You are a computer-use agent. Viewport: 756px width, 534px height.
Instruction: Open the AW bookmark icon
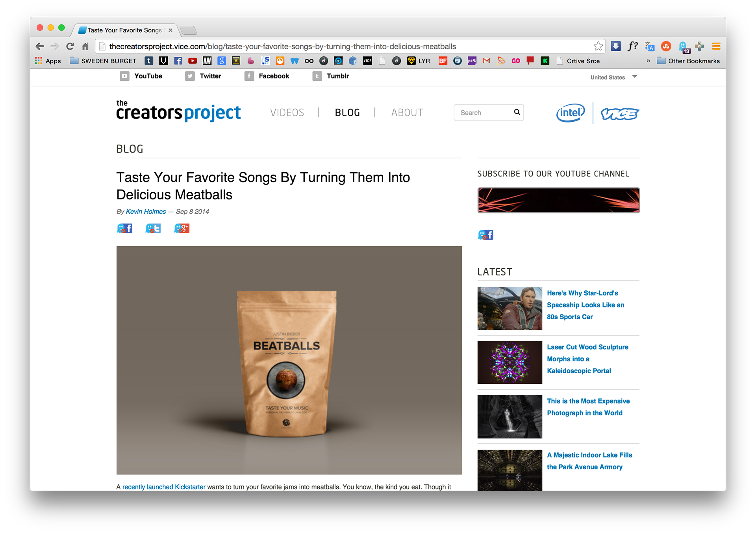(x=207, y=61)
